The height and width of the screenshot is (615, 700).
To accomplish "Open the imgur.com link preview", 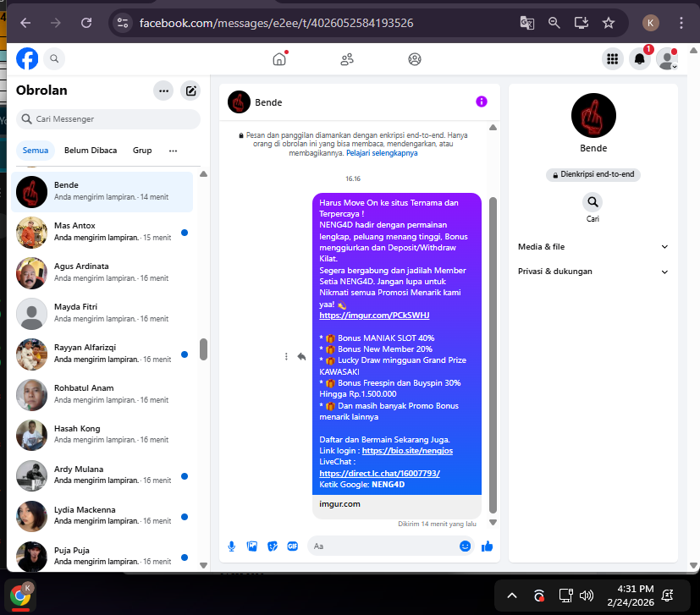I will 397,505.
